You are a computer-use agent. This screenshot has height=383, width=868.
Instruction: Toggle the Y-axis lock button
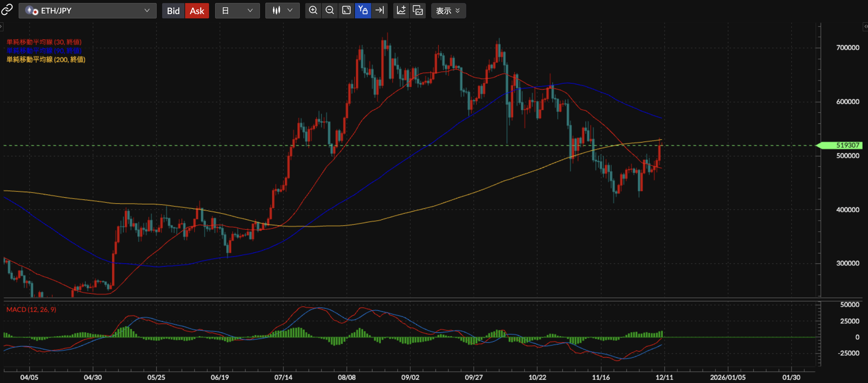tap(363, 10)
